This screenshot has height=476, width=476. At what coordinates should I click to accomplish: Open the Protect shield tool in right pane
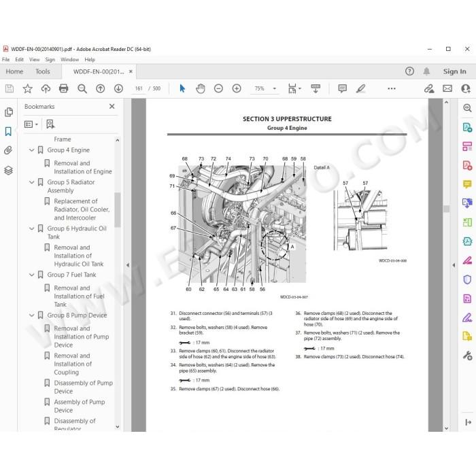pos(467,279)
